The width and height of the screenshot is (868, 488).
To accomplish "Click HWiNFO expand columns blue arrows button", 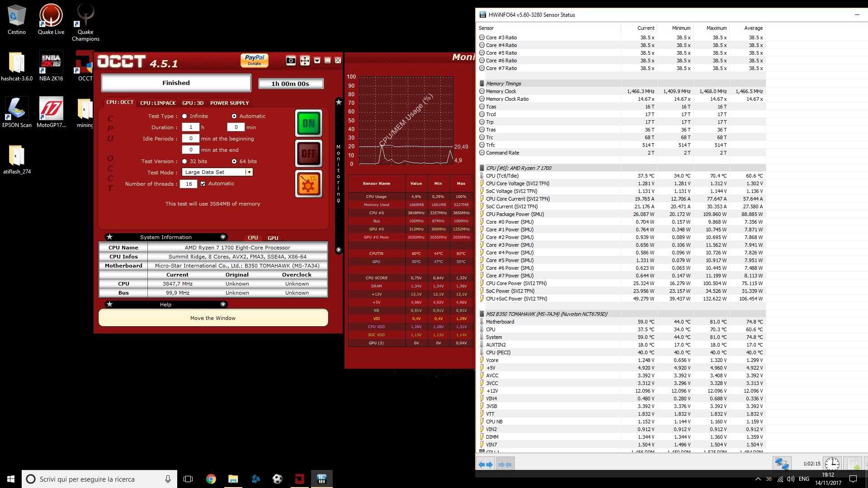I will (x=486, y=464).
